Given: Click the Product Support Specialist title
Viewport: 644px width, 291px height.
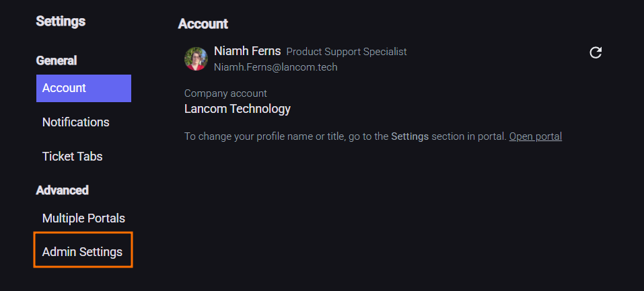Looking at the screenshot, I should click(x=346, y=52).
